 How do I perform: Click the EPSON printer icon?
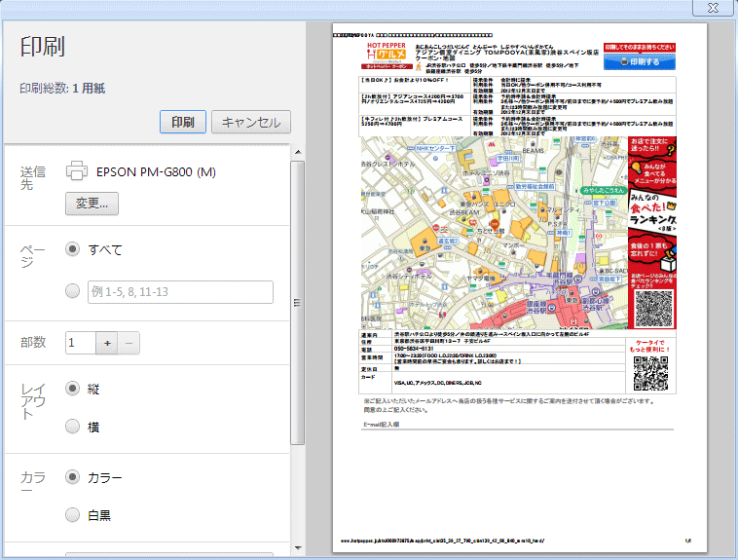tap(77, 171)
